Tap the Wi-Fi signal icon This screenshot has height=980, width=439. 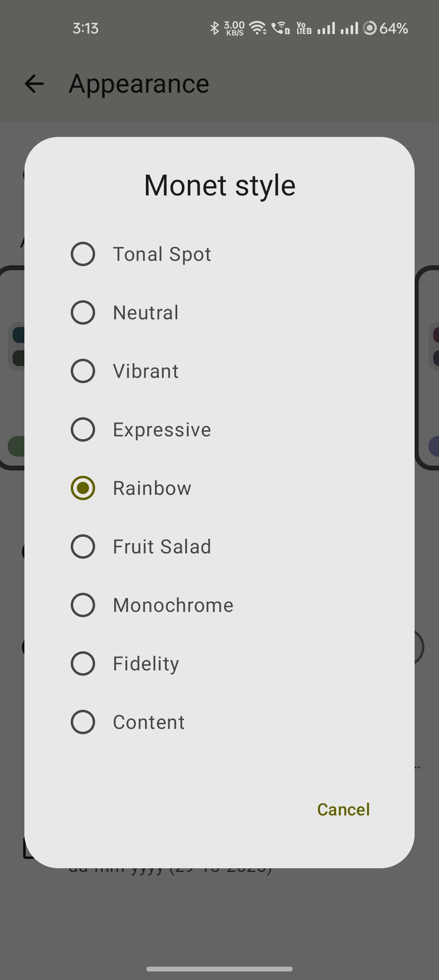(258, 28)
